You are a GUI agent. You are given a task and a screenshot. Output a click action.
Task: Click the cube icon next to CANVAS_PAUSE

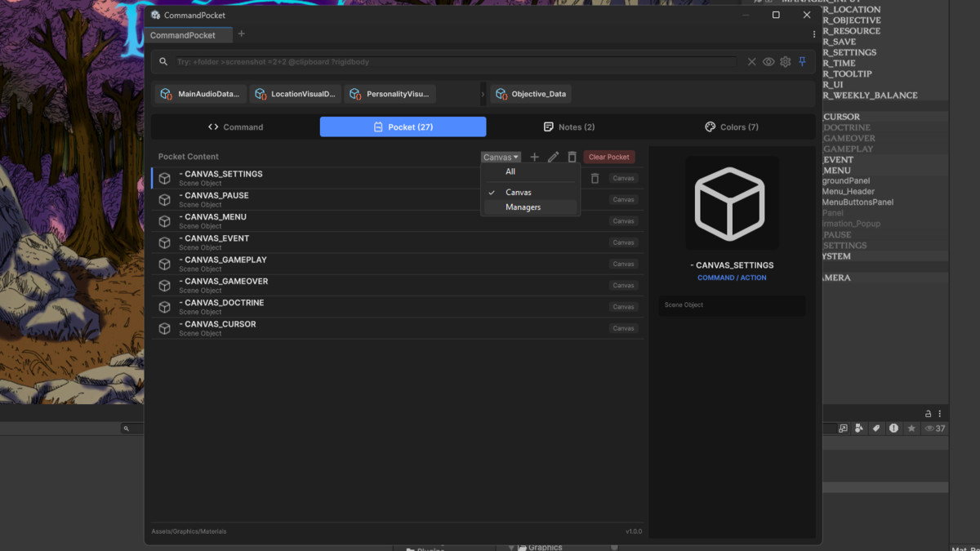[164, 199]
